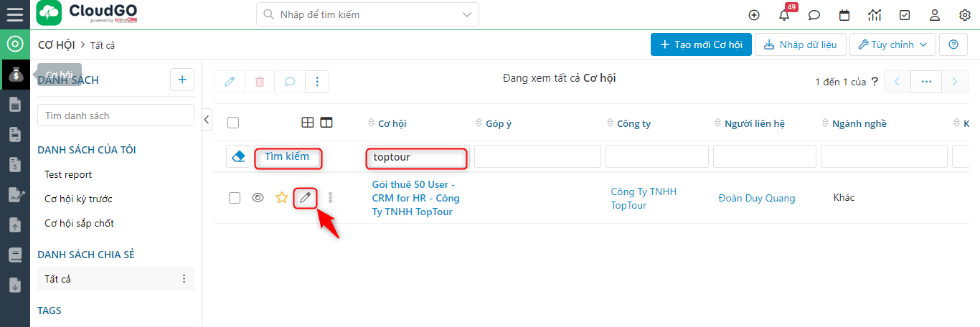The height and width of the screenshot is (327, 980).
Task: Open the hamburger main menu
Action: point(14,14)
